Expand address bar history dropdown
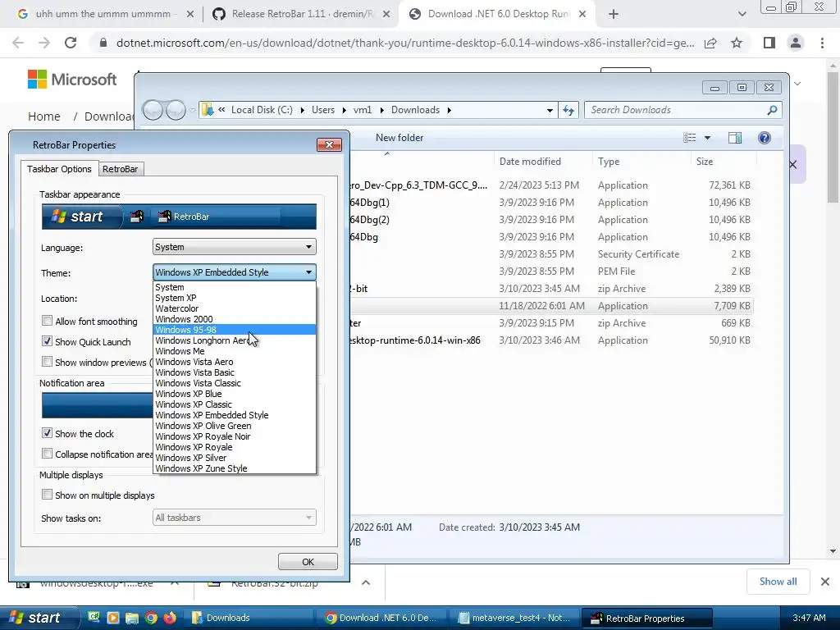The width and height of the screenshot is (840, 630). 550,110
